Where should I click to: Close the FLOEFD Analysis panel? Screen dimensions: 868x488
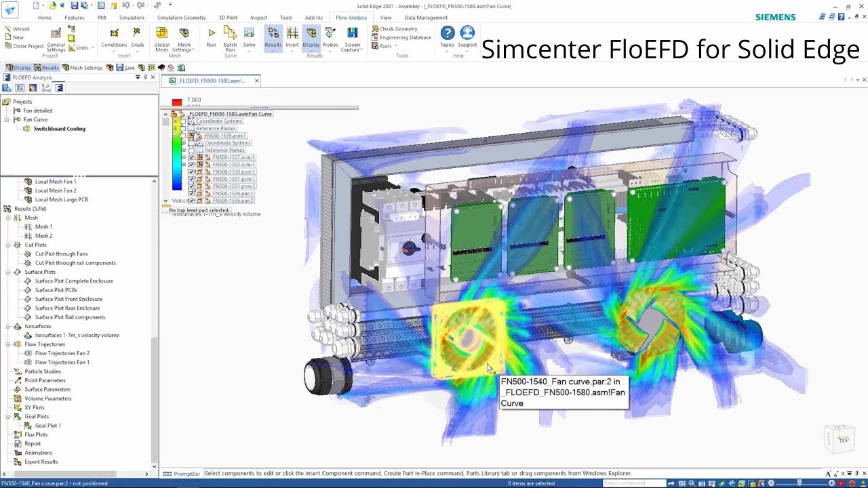pos(153,77)
